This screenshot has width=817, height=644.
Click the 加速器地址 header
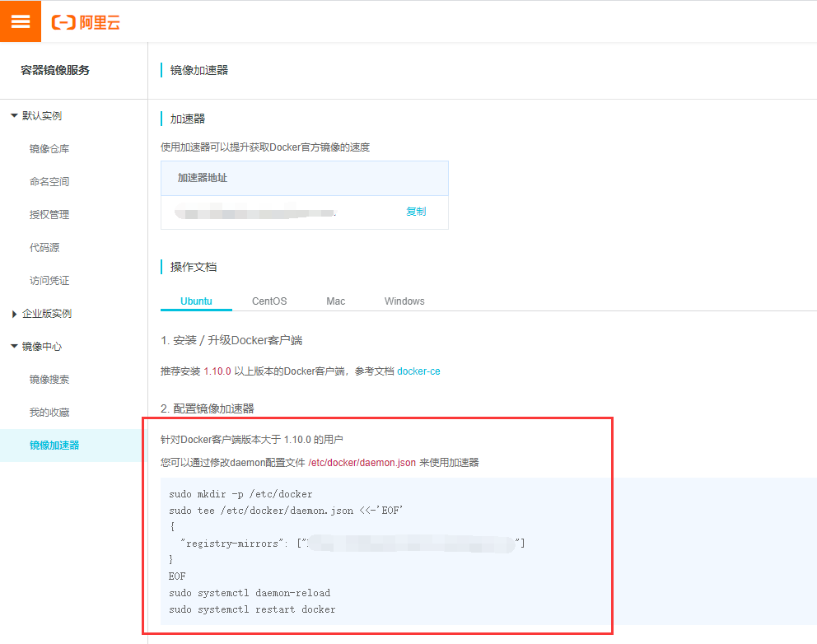[202, 178]
